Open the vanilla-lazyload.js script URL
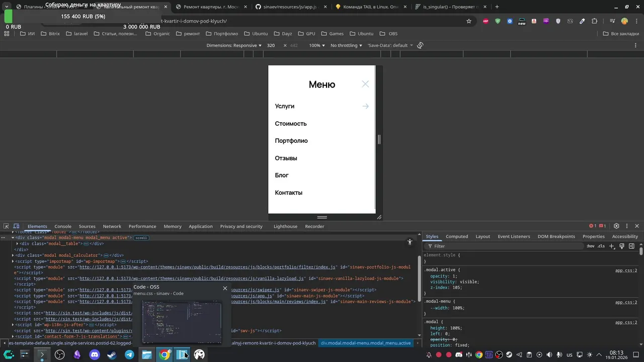644x362 pixels. (192, 279)
